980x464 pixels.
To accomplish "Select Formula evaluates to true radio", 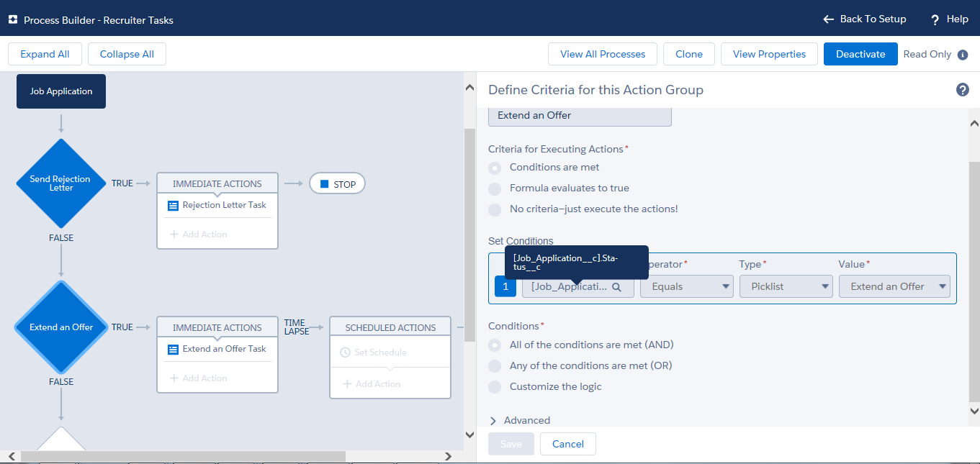I will pyautogui.click(x=495, y=188).
